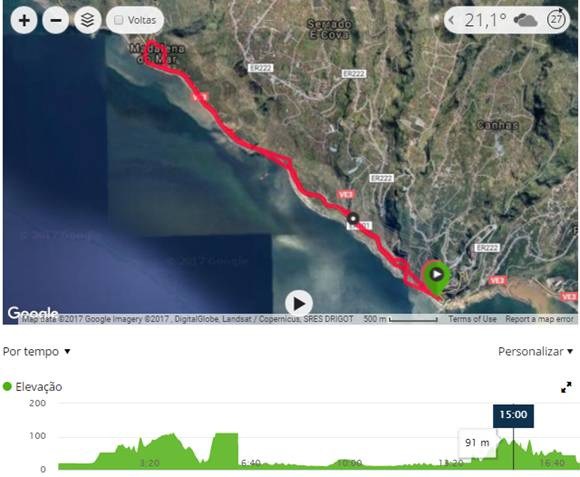Viewport: 580px width, 477px height.
Task: Open the Terms of Use link
Action: point(472,319)
